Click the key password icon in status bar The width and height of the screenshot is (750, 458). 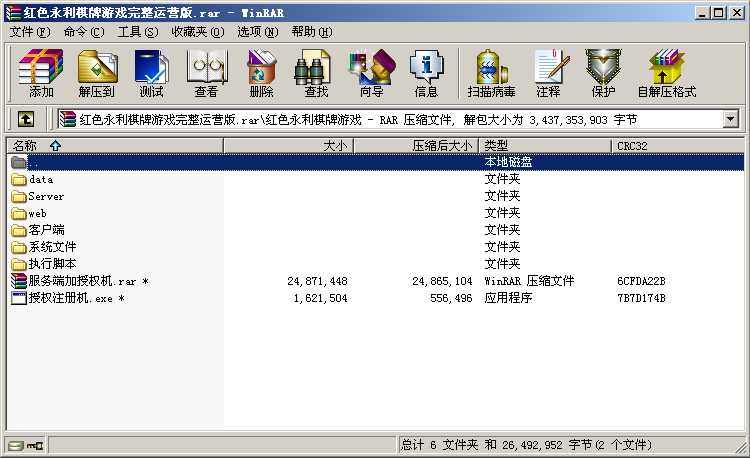coord(34,446)
